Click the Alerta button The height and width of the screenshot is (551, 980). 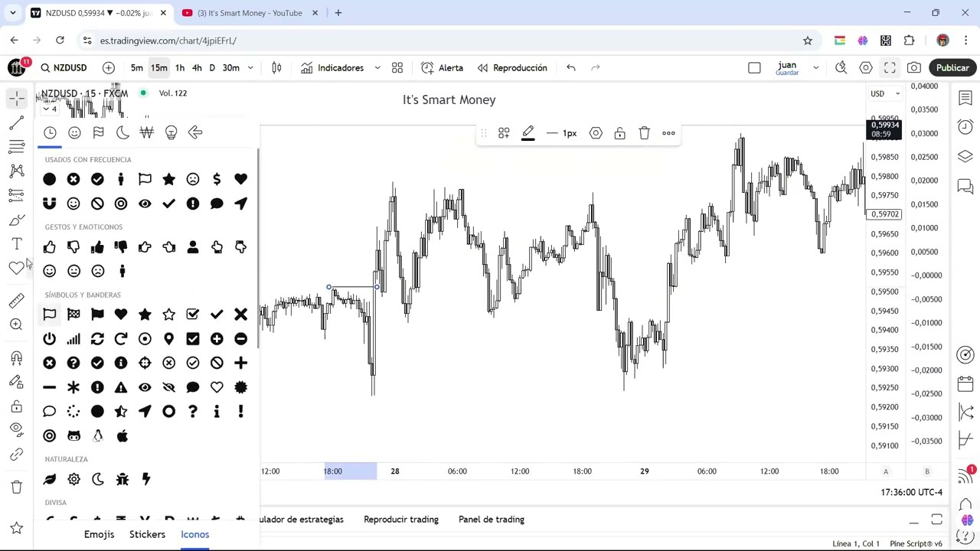(442, 67)
